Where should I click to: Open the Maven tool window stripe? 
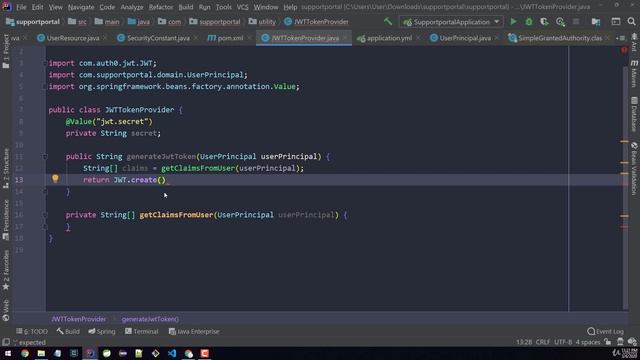634,73
